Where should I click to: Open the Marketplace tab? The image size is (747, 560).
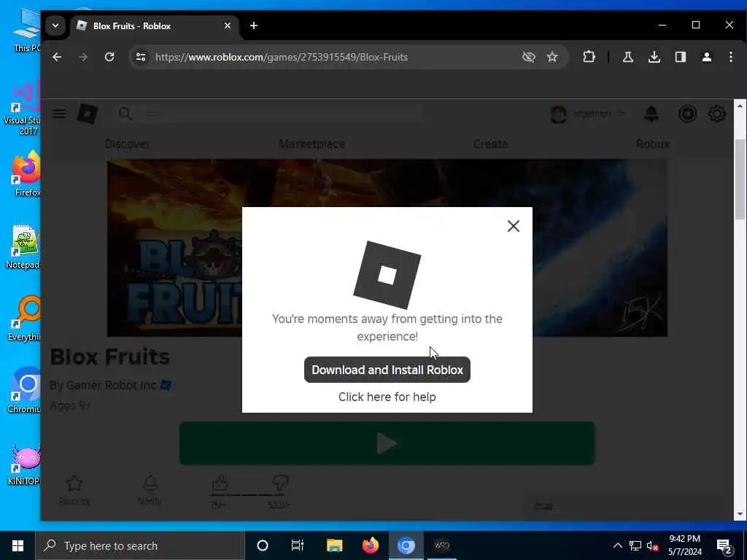[x=312, y=144]
